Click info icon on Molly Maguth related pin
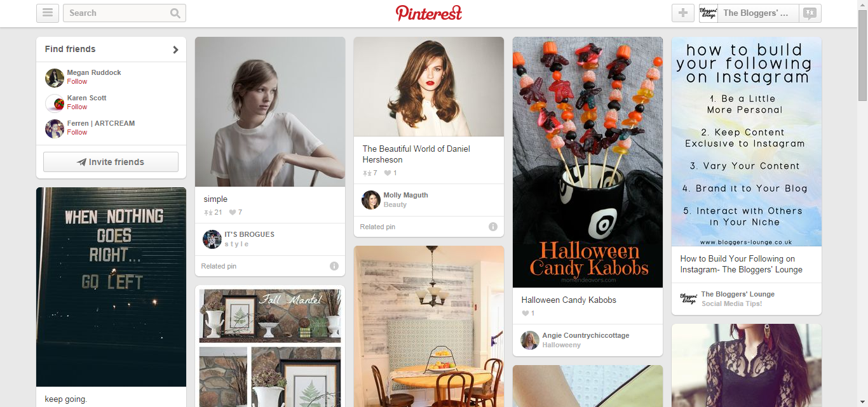This screenshot has height=407, width=868. [493, 227]
